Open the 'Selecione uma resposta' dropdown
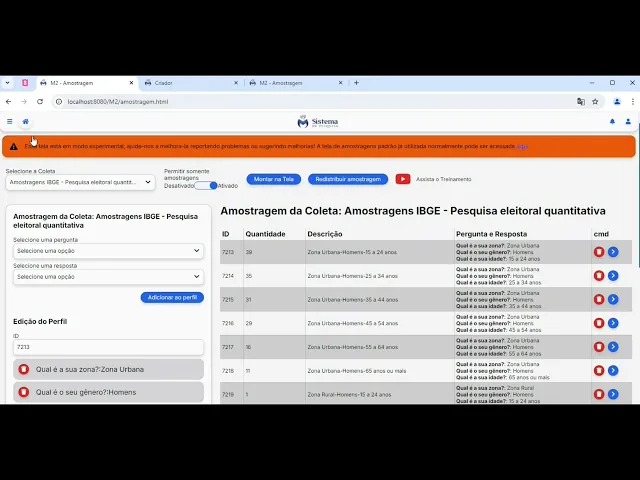640x480 pixels. click(x=108, y=276)
